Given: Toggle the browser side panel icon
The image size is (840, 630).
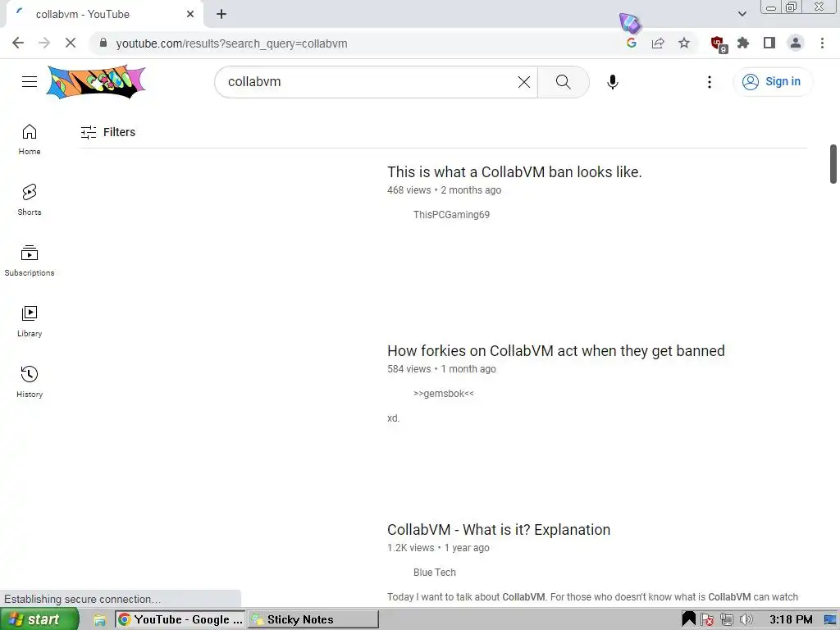Looking at the screenshot, I should pos(769,43).
